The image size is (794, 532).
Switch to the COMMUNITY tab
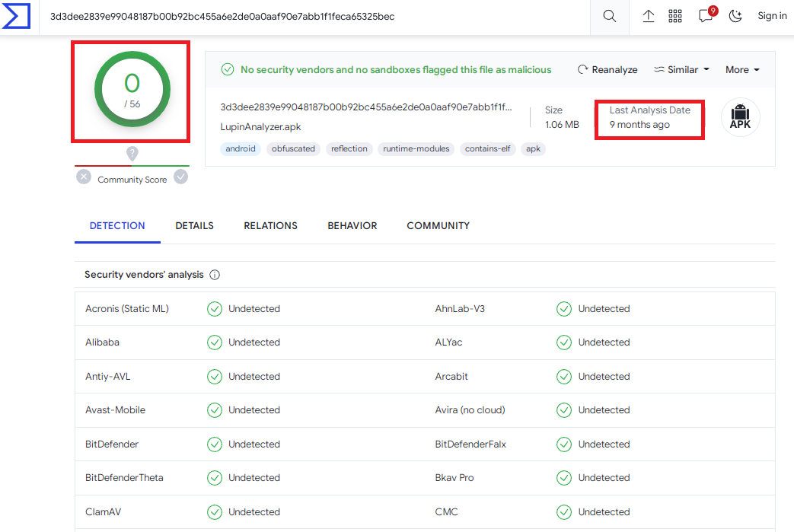[438, 226]
